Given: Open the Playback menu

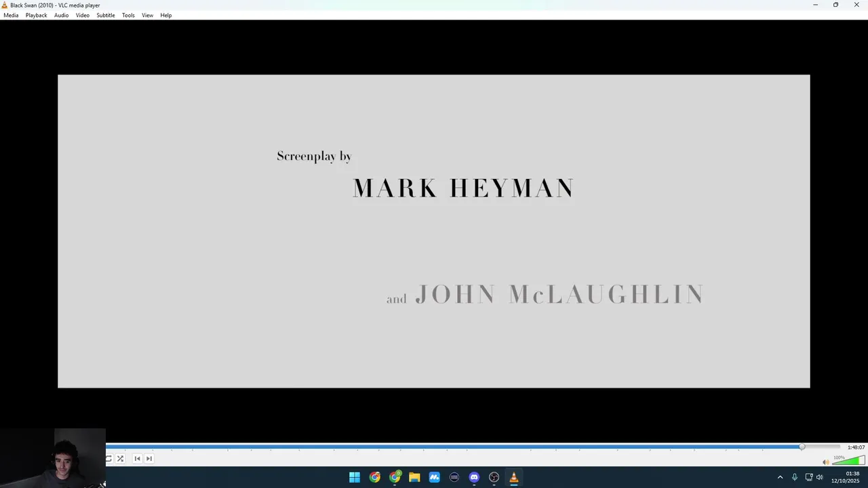Looking at the screenshot, I should (x=37, y=15).
